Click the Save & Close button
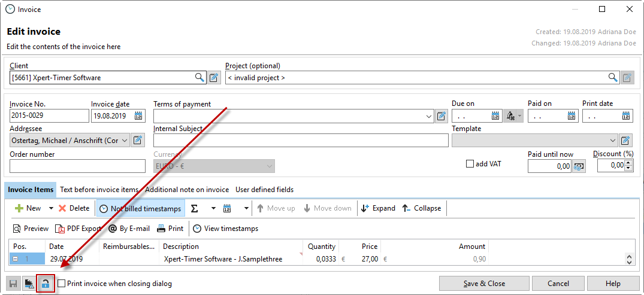 (483, 284)
